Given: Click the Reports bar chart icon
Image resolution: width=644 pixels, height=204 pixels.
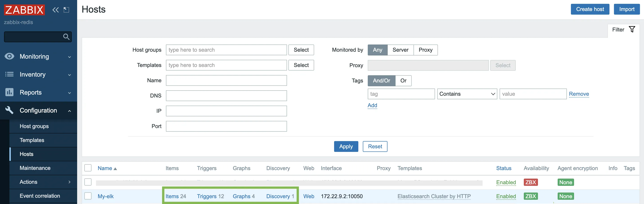Looking at the screenshot, I should click(9, 92).
